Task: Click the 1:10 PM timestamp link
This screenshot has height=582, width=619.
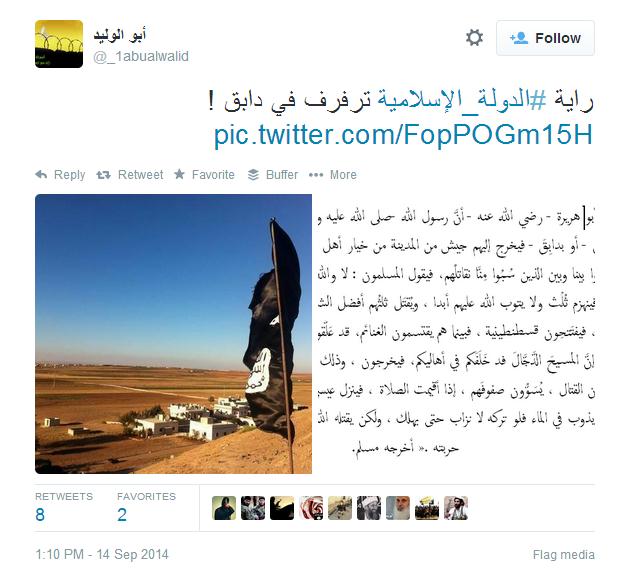Action: tap(102, 554)
